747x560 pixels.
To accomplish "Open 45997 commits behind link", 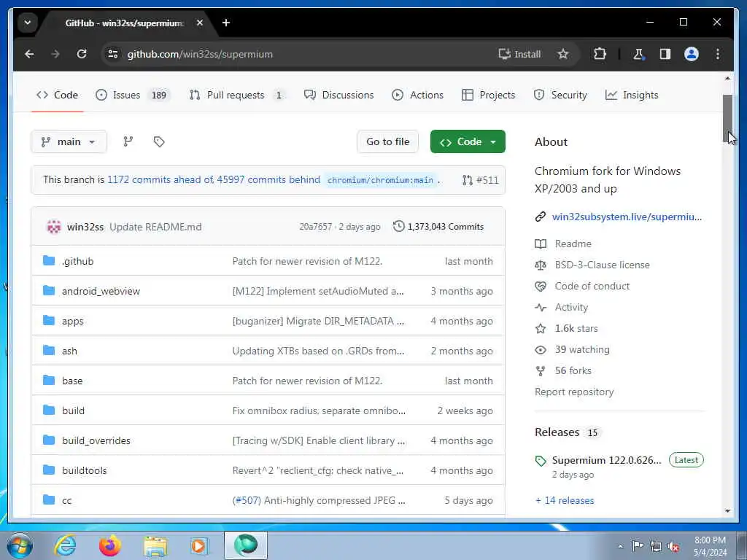I will click(x=268, y=180).
